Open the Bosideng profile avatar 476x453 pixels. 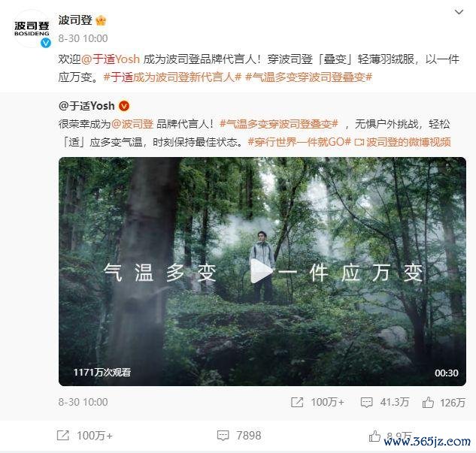coord(32,29)
